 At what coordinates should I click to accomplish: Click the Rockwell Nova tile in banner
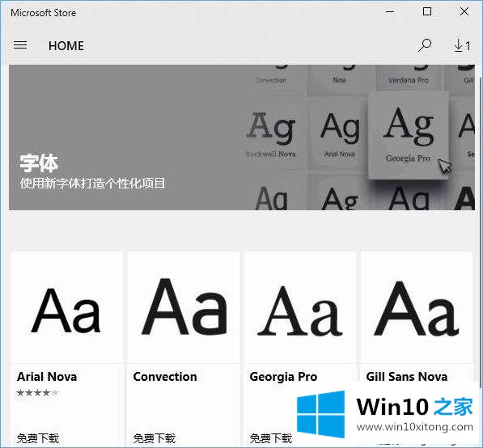click(x=271, y=134)
